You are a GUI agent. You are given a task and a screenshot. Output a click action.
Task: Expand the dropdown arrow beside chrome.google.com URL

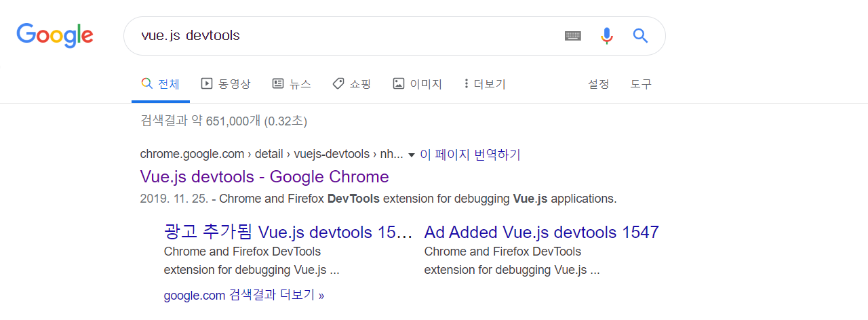coord(412,155)
